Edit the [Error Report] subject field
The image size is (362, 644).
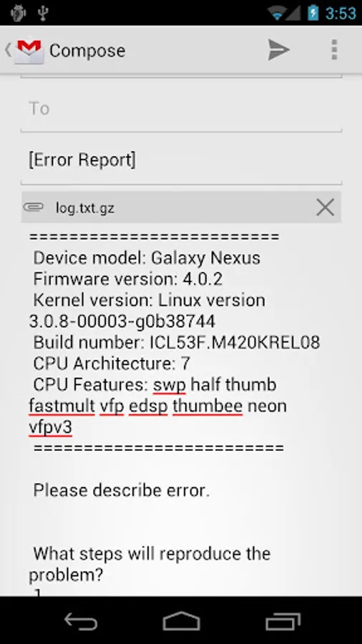pyautogui.click(x=181, y=160)
